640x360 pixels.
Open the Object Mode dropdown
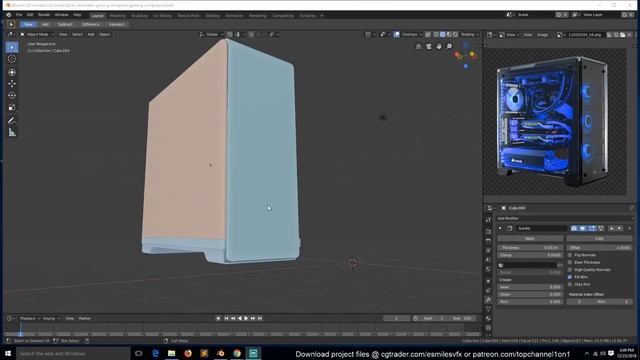(37, 35)
